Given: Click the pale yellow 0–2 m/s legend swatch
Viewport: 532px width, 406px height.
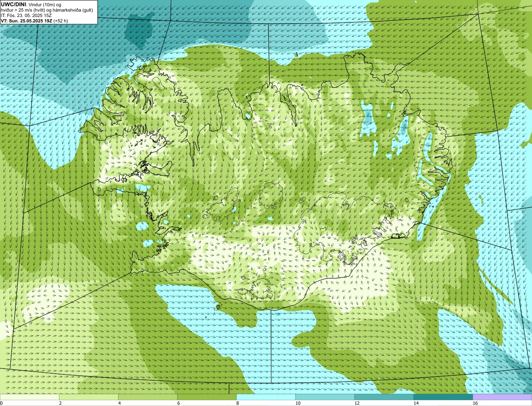Looking at the screenshot, I should tap(30, 397).
